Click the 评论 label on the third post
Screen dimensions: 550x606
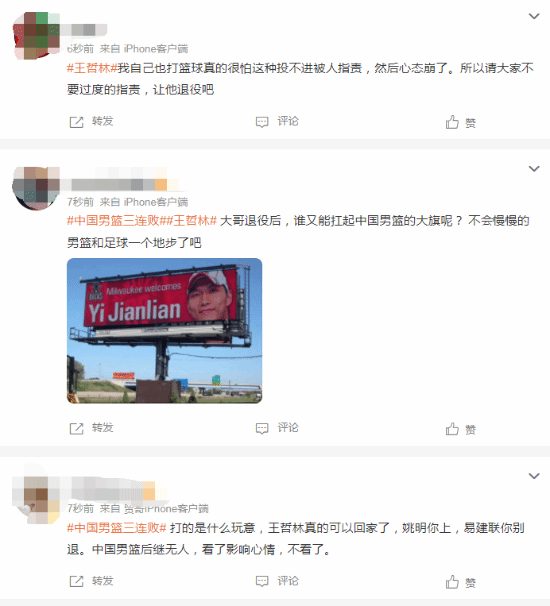click(288, 581)
